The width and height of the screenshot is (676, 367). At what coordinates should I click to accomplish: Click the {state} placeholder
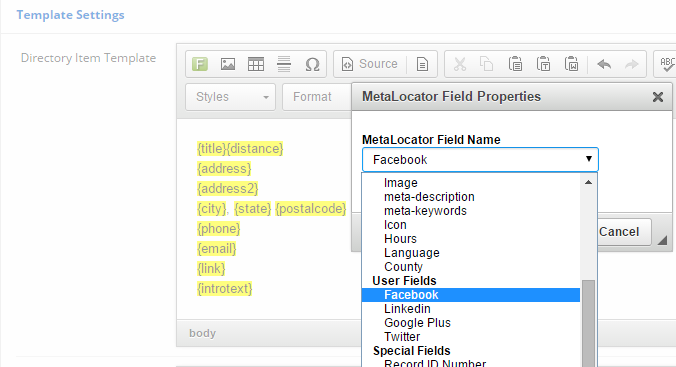click(x=253, y=209)
